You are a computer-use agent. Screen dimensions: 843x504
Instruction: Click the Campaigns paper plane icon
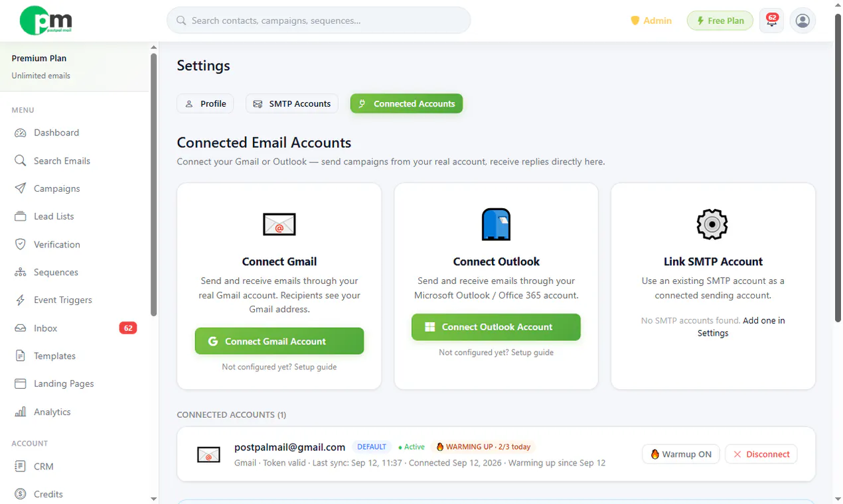(21, 188)
